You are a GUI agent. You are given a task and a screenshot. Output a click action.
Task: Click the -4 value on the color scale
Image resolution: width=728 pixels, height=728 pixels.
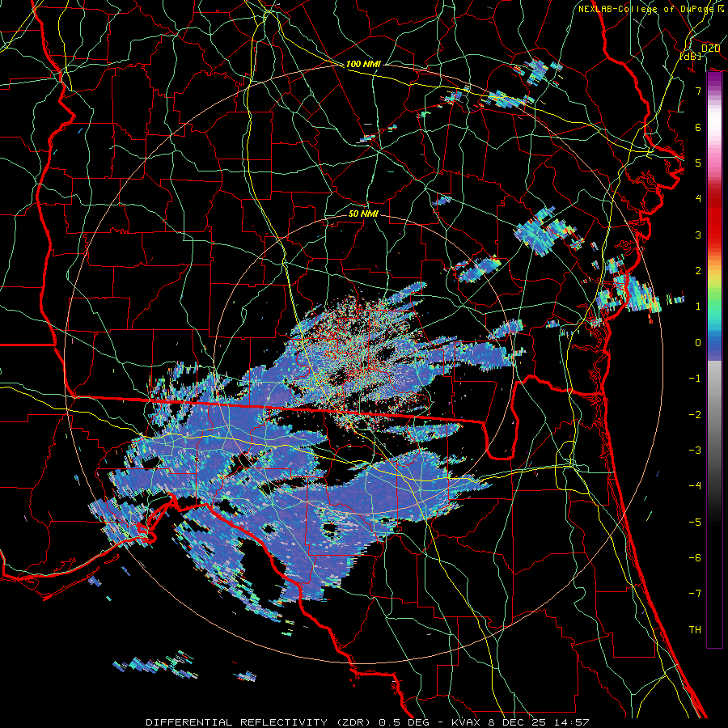(x=695, y=486)
